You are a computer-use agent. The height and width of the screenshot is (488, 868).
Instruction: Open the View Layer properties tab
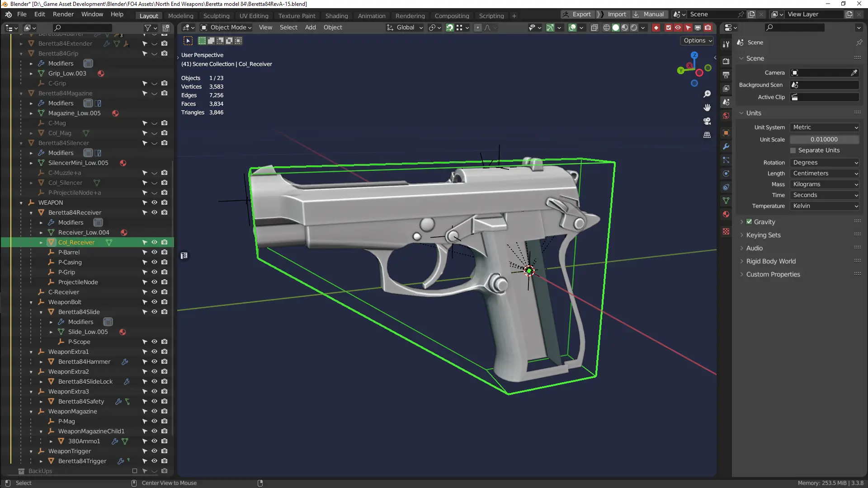(726, 88)
